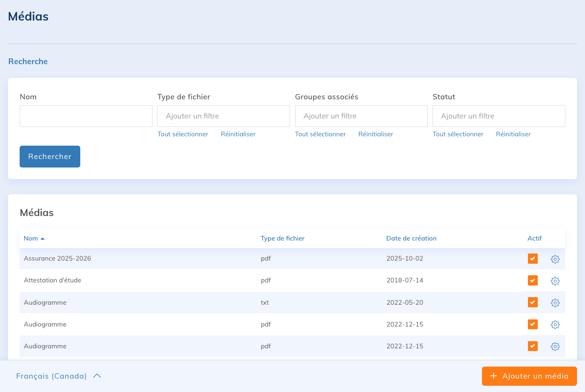Select all under Statut filter
The width and height of the screenshot is (585, 392).
[458, 134]
